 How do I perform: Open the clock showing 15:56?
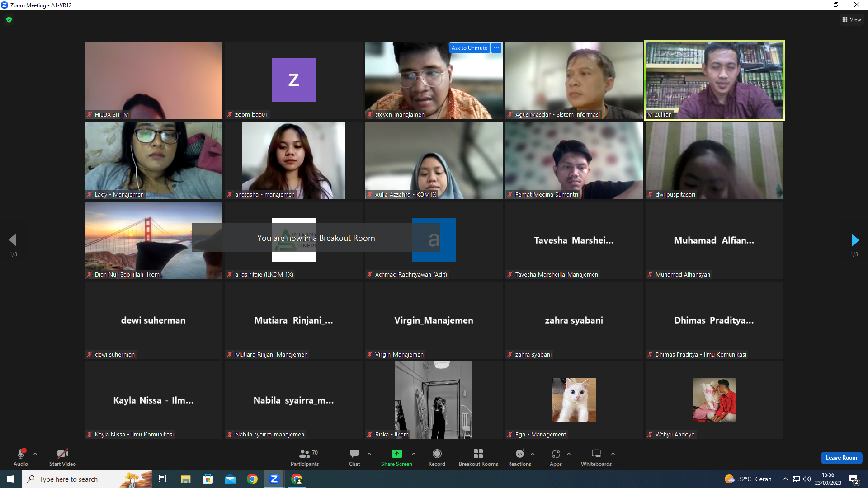(x=828, y=479)
